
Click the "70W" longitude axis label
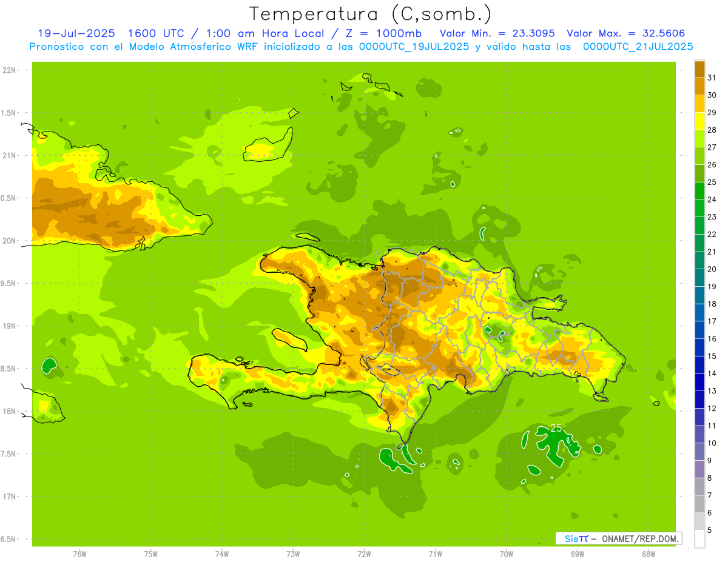tap(506, 554)
